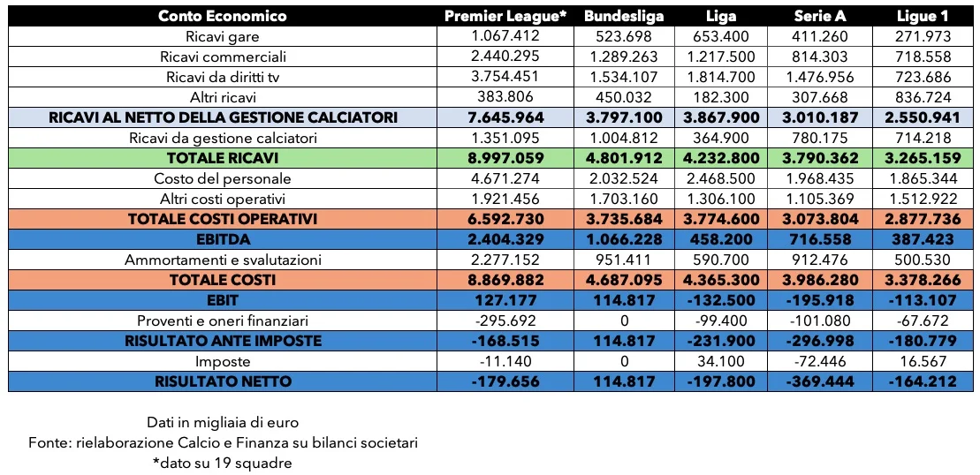Click Premier League total revenue value 8.997.059
This screenshot has height=475, width=980.
point(505,158)
